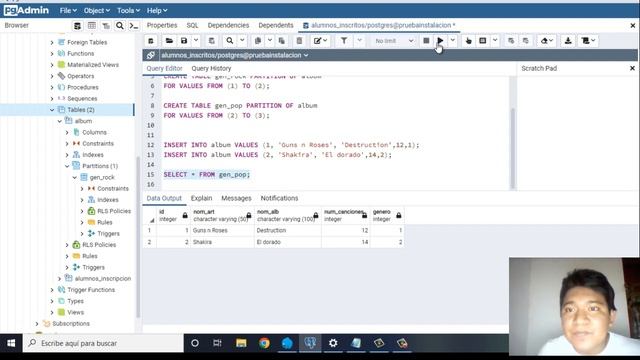Open a SQL file with the folder icon
The width and height of the screenshot is (640, 360).
[169, 41]
